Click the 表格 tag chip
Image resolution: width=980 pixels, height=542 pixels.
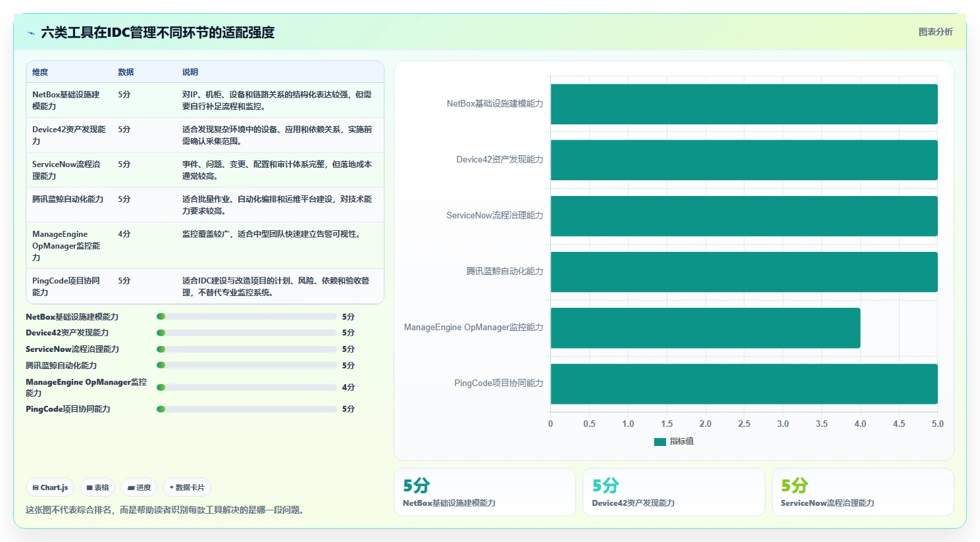[x=97, y=487]
